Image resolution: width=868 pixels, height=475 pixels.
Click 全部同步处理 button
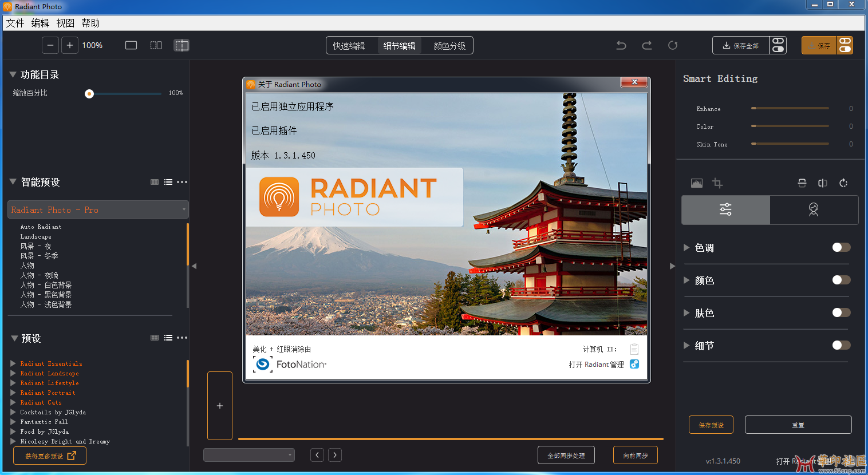pos(566,456)
